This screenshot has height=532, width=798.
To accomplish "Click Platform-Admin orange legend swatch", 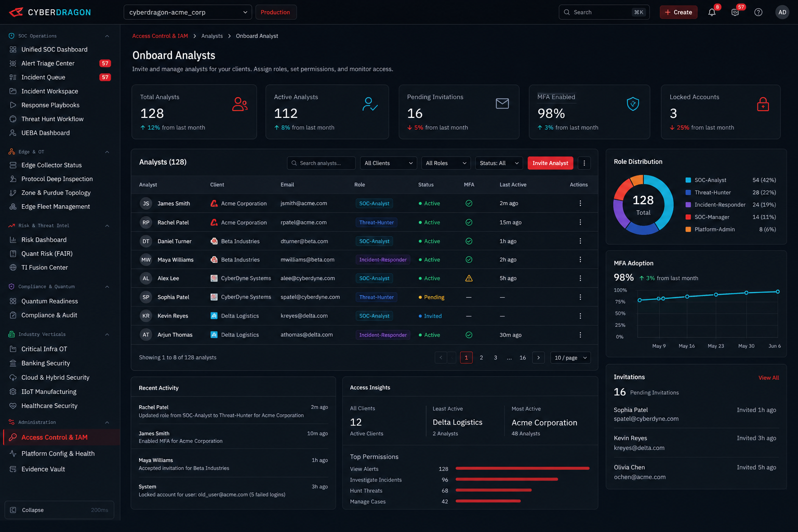I will 688,229.
